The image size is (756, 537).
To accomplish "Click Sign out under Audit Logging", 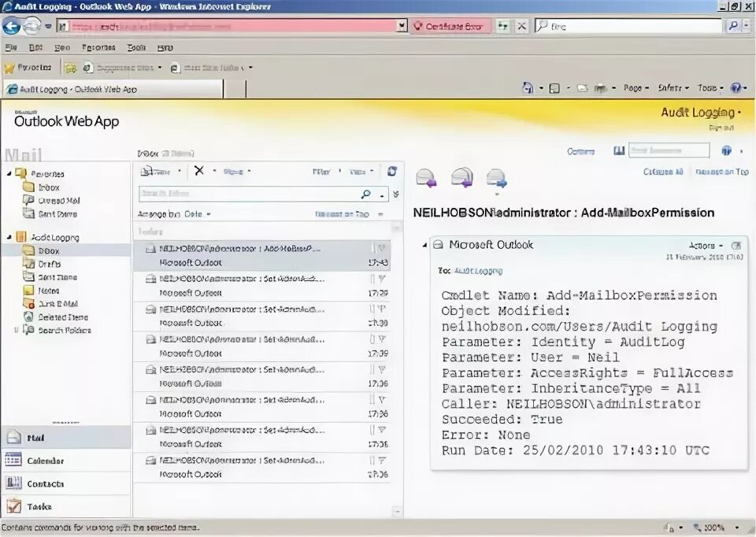I will tap(721, 128).
